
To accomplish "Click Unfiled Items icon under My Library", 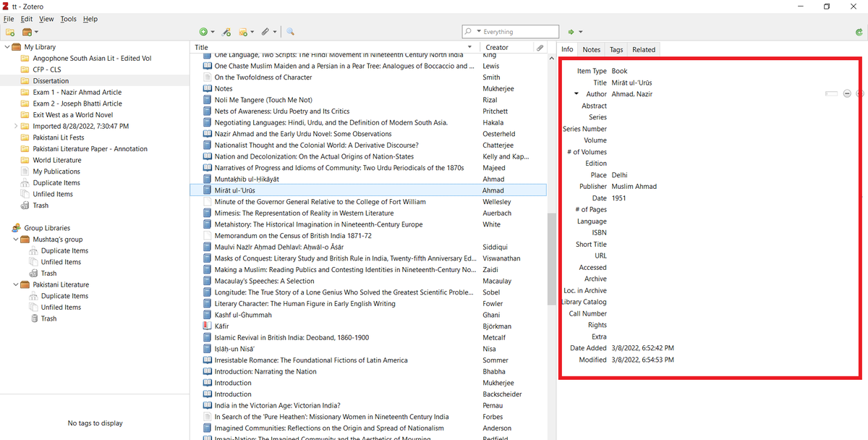I will (26, 194).
